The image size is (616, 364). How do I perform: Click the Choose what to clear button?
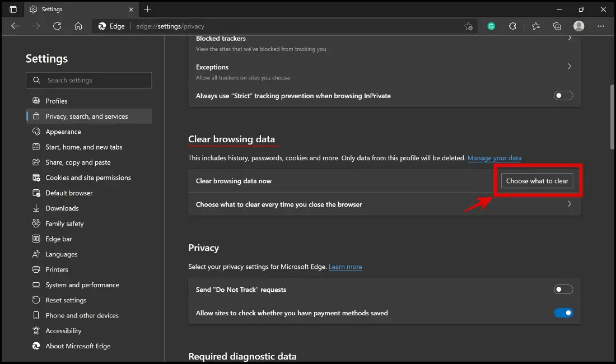[x=536, y=180]
